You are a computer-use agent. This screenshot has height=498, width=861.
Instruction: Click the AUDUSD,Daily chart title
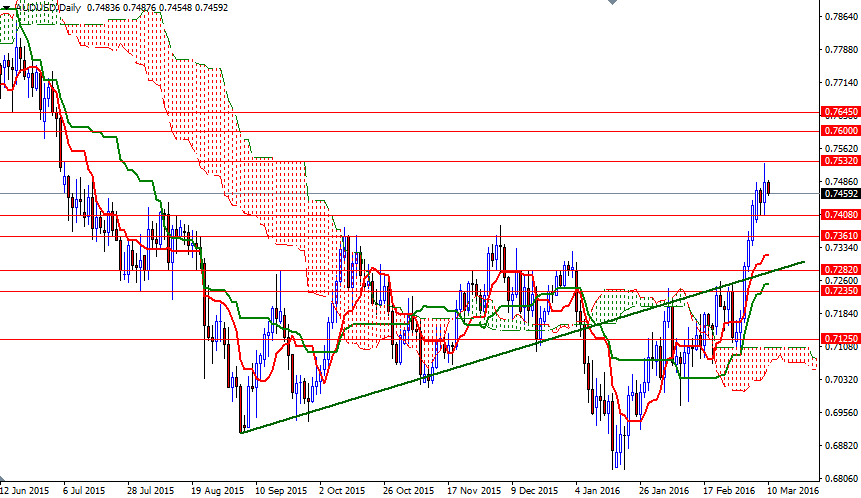pyautogui.click(x=47, y=7)
